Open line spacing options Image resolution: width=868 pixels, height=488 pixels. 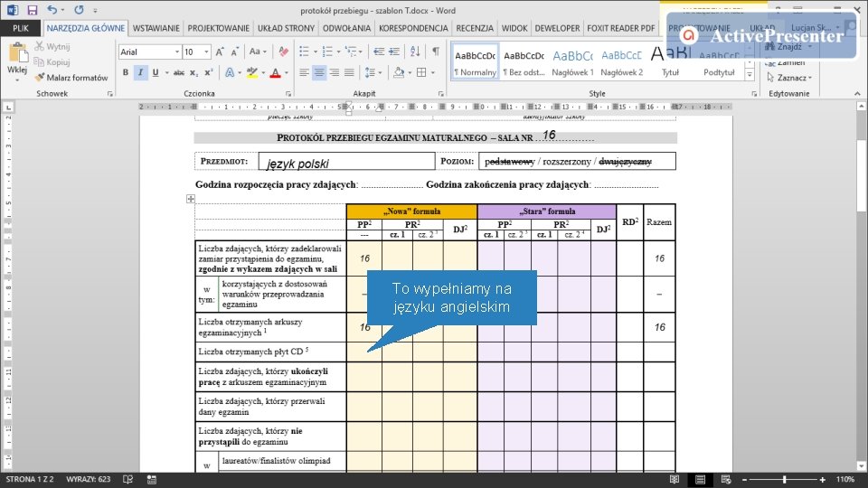point(373,72)
